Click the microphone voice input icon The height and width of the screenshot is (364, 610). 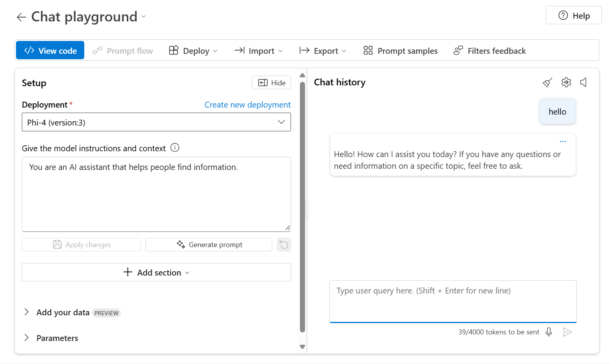pyautogui.click(x=549, y=332)
